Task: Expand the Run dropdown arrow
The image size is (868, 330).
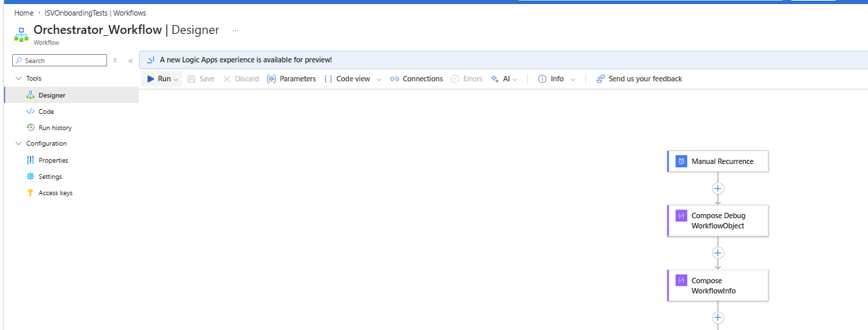Action: [x=176, y=79]
